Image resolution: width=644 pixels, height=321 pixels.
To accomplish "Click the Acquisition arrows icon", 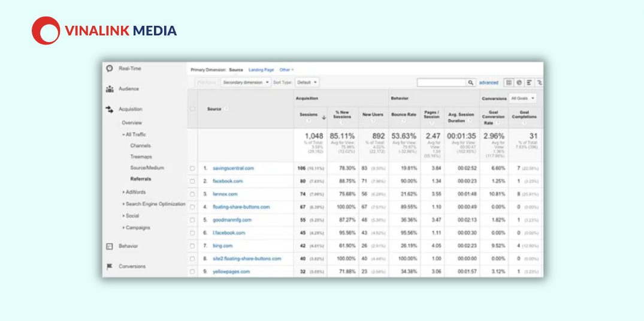I will coord(109,109).
